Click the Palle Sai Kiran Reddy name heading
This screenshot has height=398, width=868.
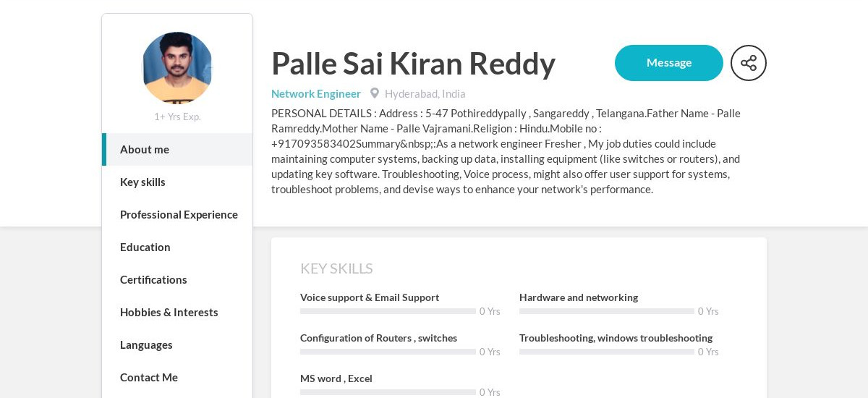pyautogui.click(x=413, y=64)
